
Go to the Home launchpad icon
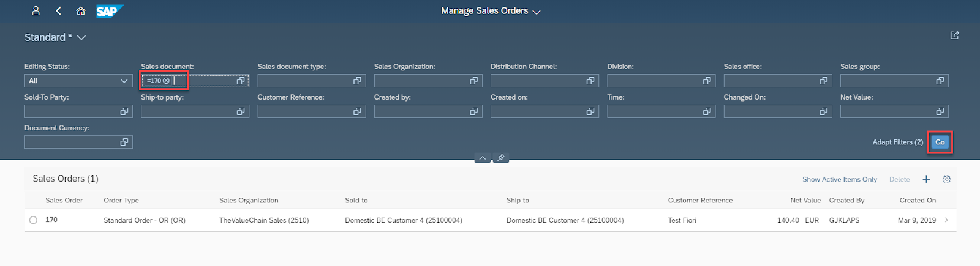[x=80, y=11]
